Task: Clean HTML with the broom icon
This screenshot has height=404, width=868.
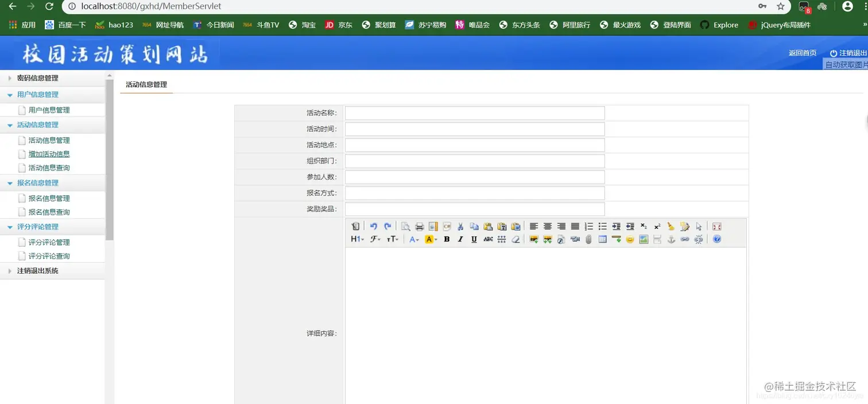Action: [671, 226]
